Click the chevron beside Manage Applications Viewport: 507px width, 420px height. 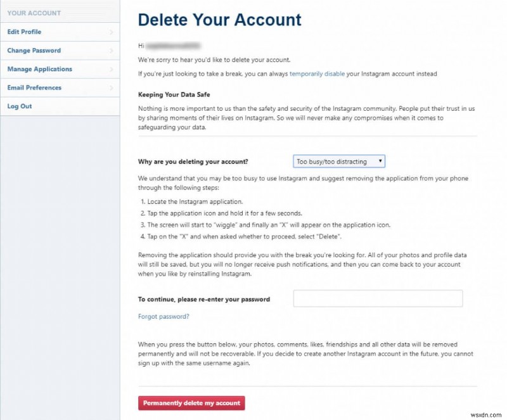[112, 69]
